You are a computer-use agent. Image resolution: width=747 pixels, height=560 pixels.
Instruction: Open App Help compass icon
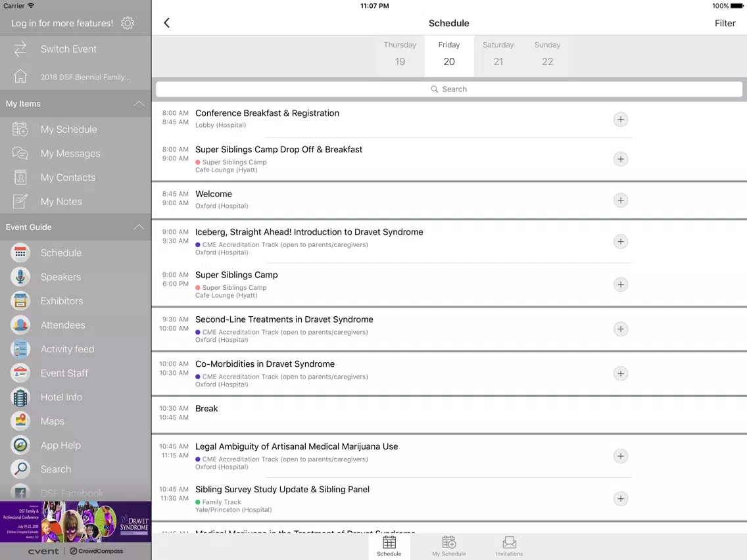[x=20, y=445]
